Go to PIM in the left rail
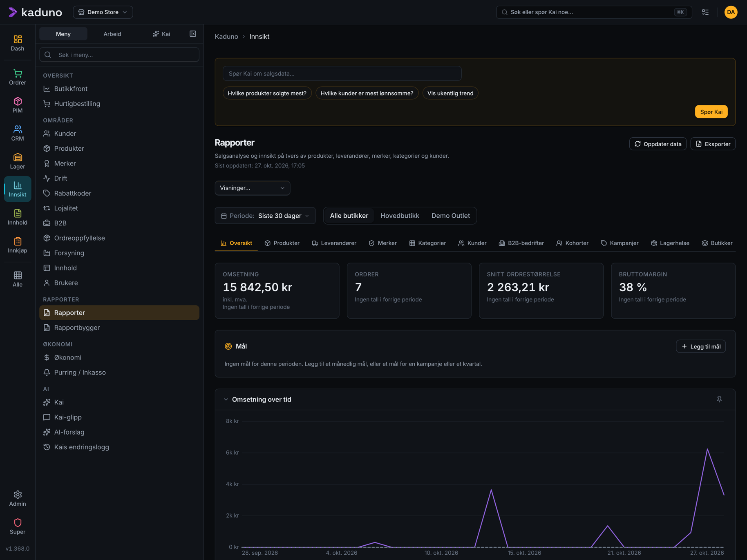747x560 pixels. tap(18, 105)
